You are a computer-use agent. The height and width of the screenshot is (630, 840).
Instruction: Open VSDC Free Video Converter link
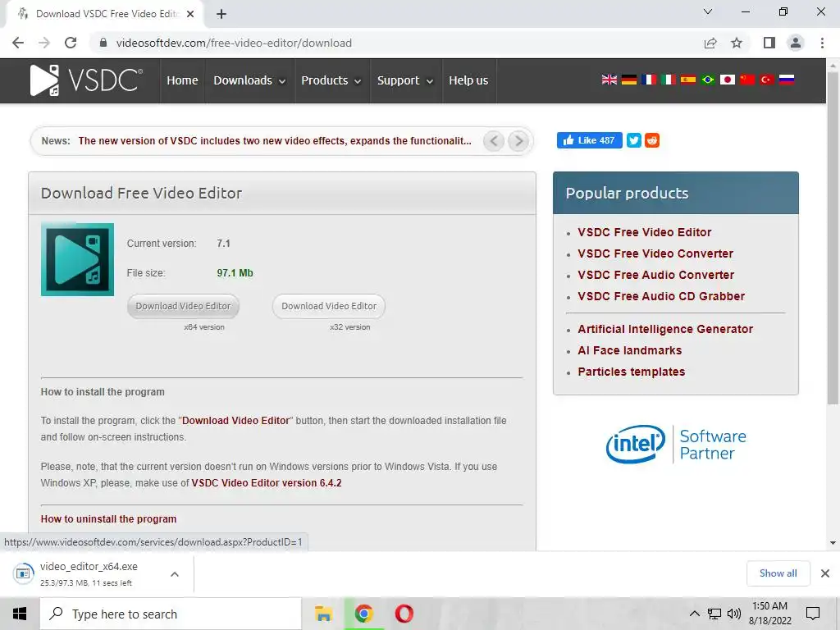(x=655, y=254)
